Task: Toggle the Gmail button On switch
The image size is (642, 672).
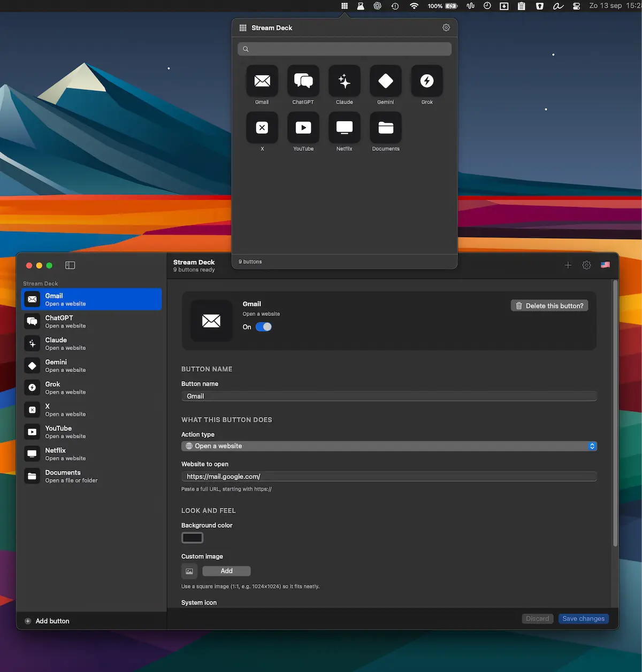Action: [x=264, y=327]
